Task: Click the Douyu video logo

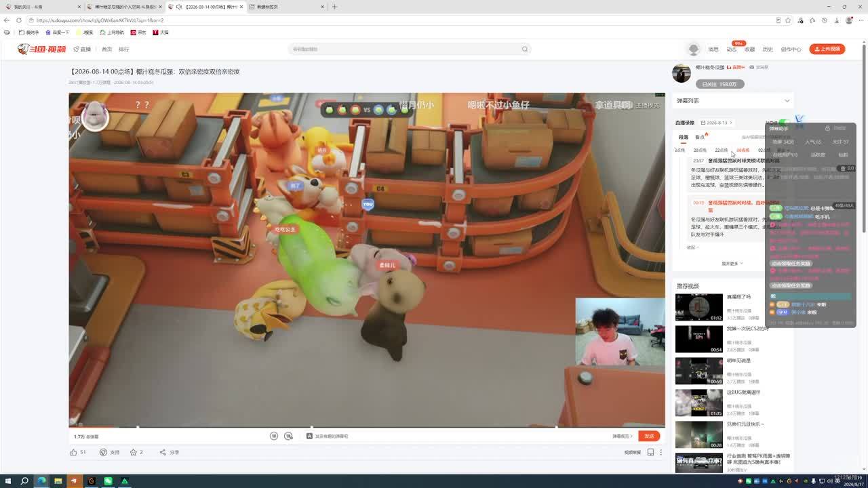Action: [x=42, y=49]
